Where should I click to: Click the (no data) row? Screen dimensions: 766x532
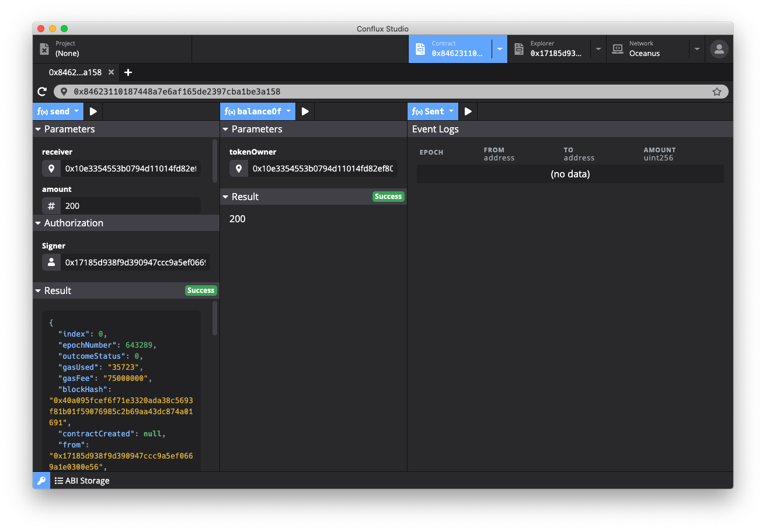coord(570,174)
